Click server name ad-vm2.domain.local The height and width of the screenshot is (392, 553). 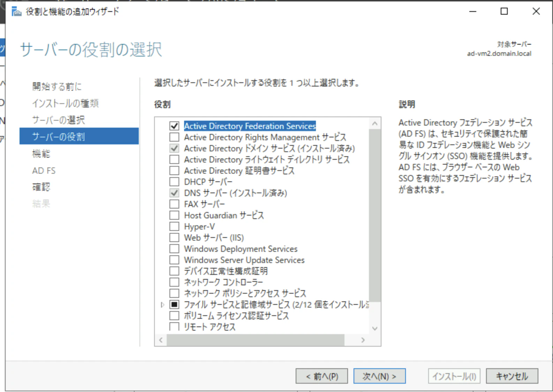499,54
